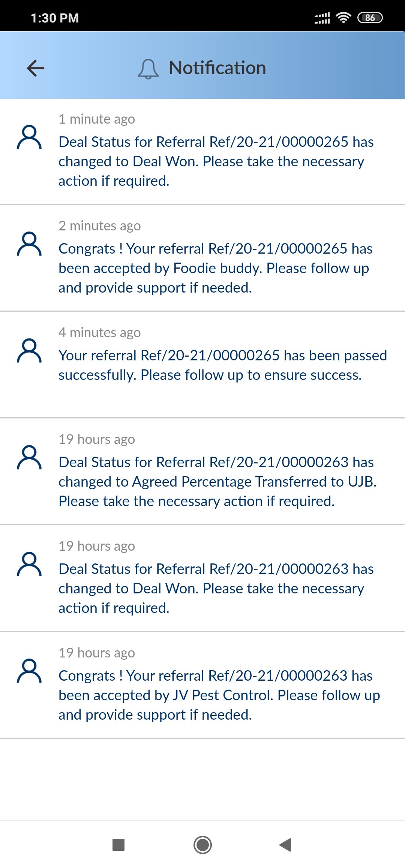Tap user avatar beside the UJB transfer notification
This screenshot has width=405, height=868.
point(29,458)
